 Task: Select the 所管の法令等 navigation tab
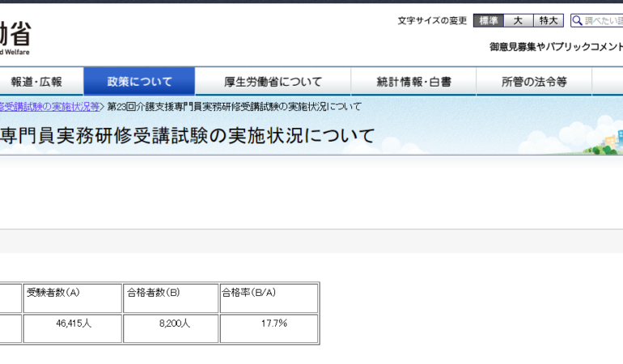click(533, 82)
